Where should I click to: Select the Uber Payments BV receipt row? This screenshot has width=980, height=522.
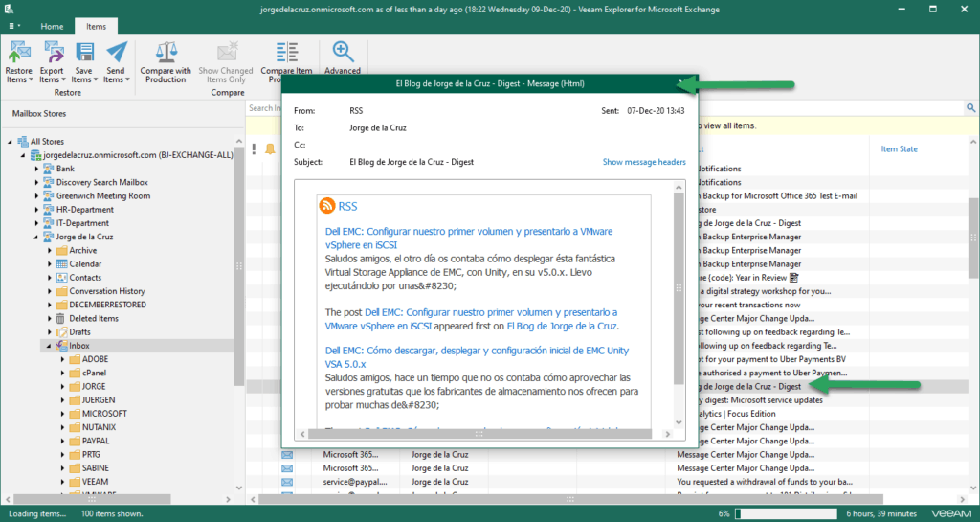(772, 359)
